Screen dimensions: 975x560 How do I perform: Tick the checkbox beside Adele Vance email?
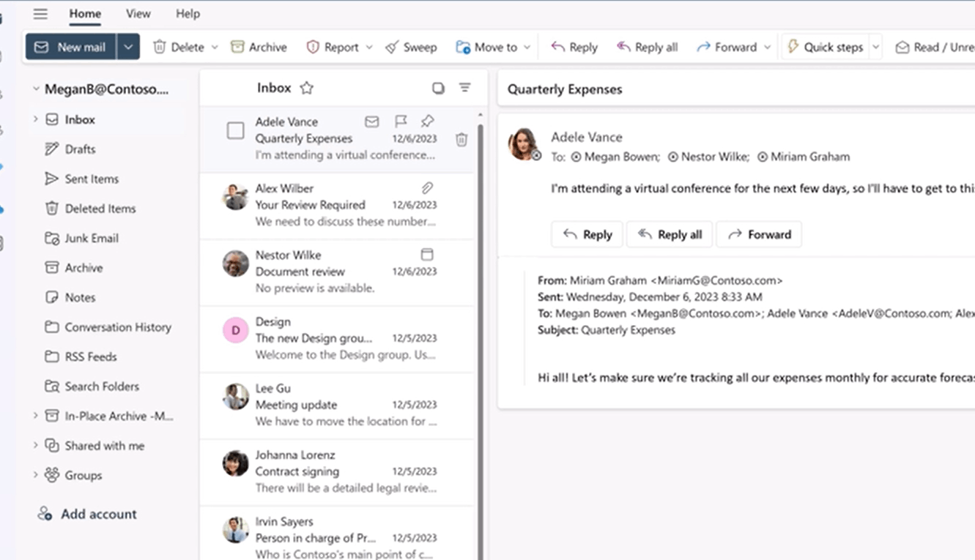(x=235, y=131)
